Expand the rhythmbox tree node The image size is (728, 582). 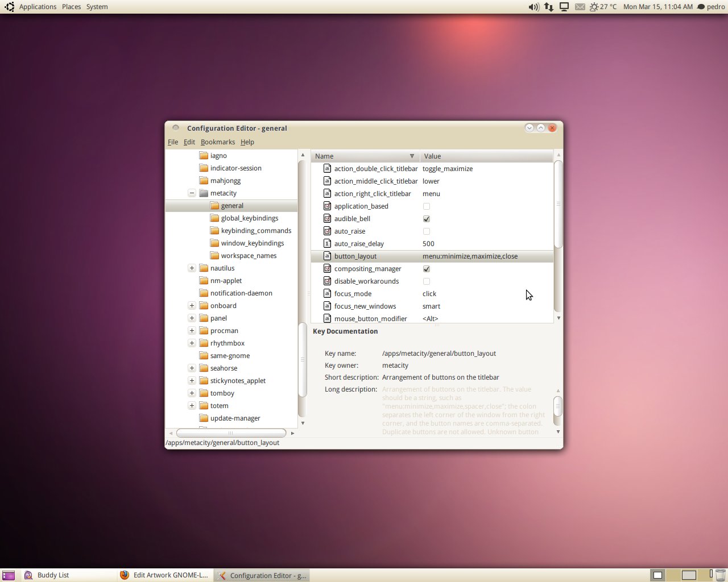192,343
